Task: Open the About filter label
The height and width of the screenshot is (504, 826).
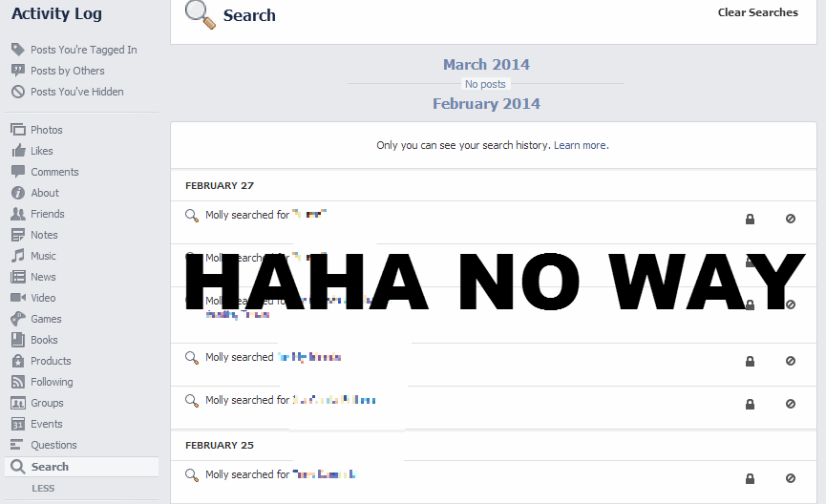Action: (45, 193)
